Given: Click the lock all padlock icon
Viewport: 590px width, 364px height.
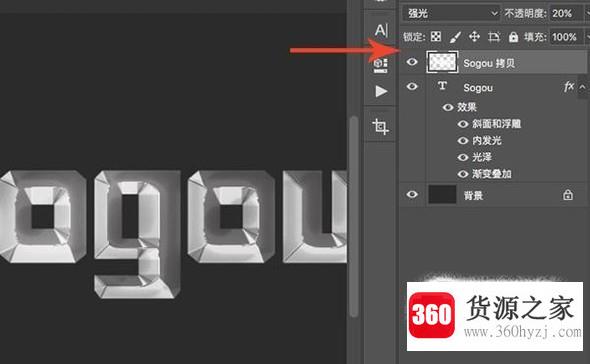Looking at the screenshot, I should point(513,37).
